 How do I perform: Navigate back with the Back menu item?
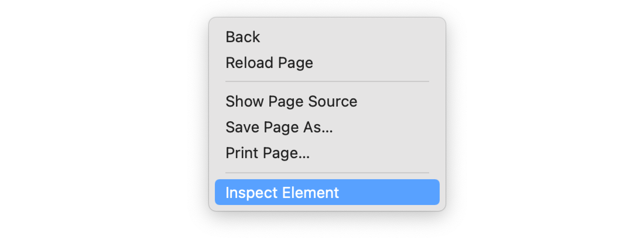tap(243, 37)
